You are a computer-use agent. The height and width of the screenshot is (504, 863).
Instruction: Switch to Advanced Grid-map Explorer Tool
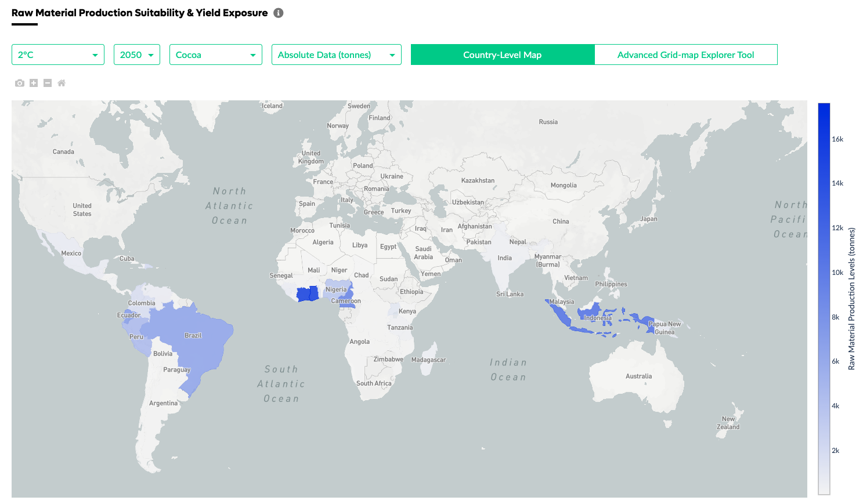(685, 55)
